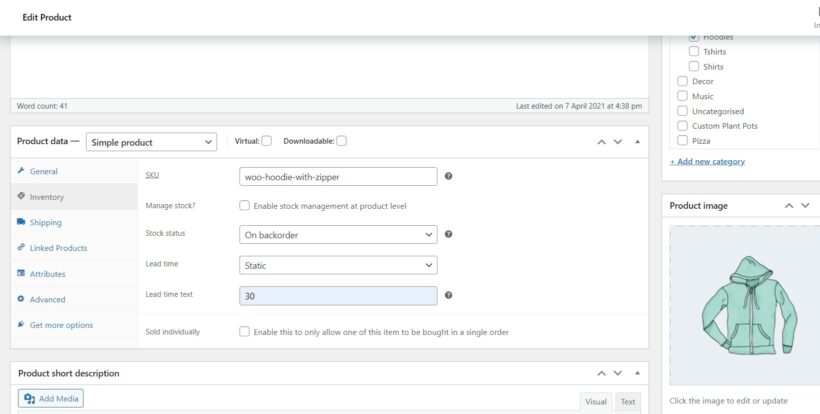Enable stock management at product level
This screenshot has width=820, height=414.
(244, 205)
